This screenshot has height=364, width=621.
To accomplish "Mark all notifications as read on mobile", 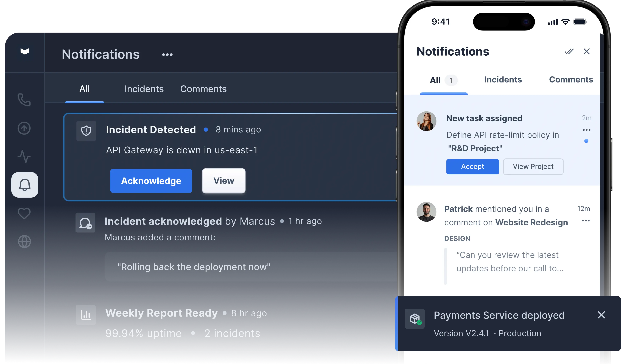I will pos(569,52).
